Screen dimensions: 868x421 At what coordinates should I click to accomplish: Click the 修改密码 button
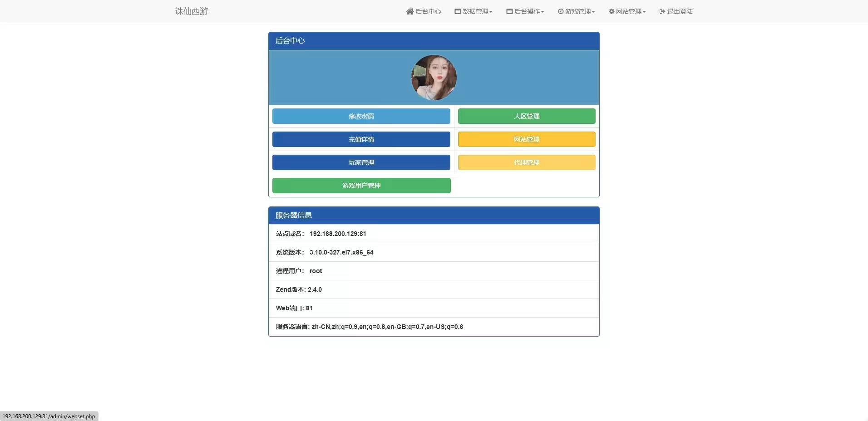tap(361, 116)
